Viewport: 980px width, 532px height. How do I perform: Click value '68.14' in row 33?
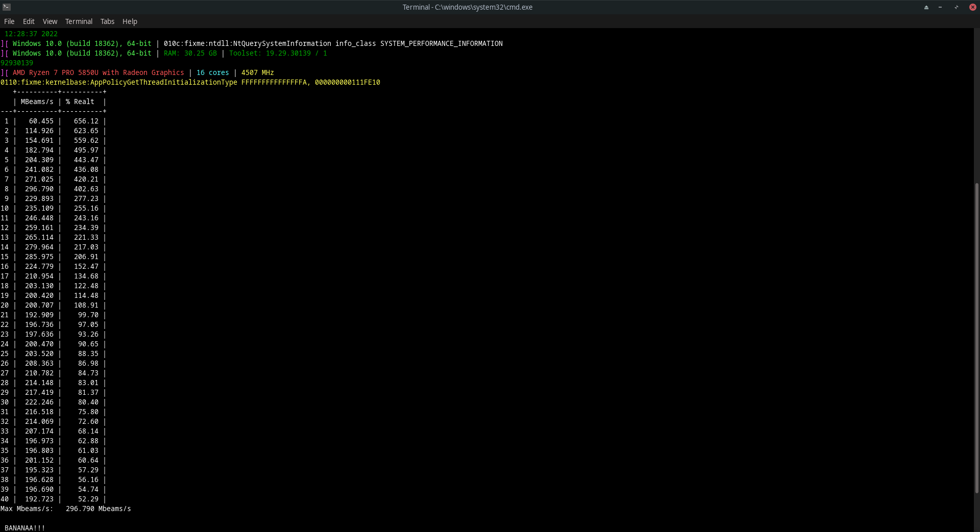pos(88,431)
